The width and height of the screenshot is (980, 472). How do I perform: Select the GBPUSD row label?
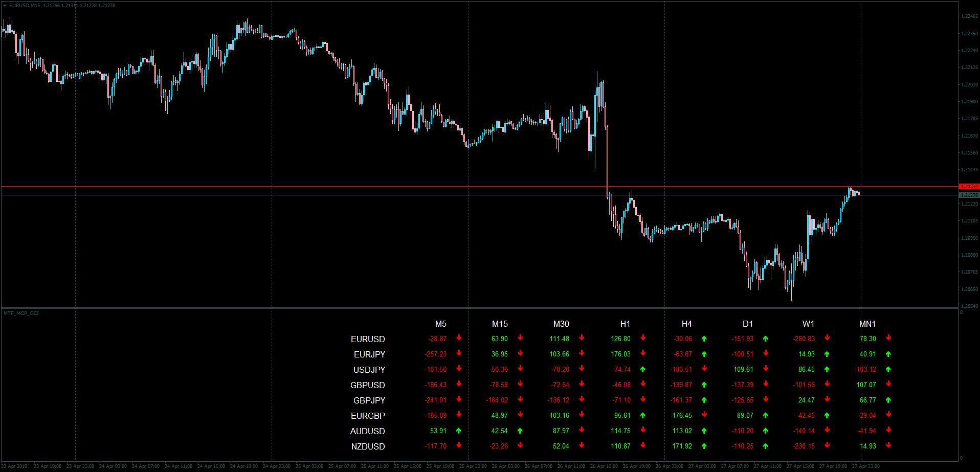368,385
